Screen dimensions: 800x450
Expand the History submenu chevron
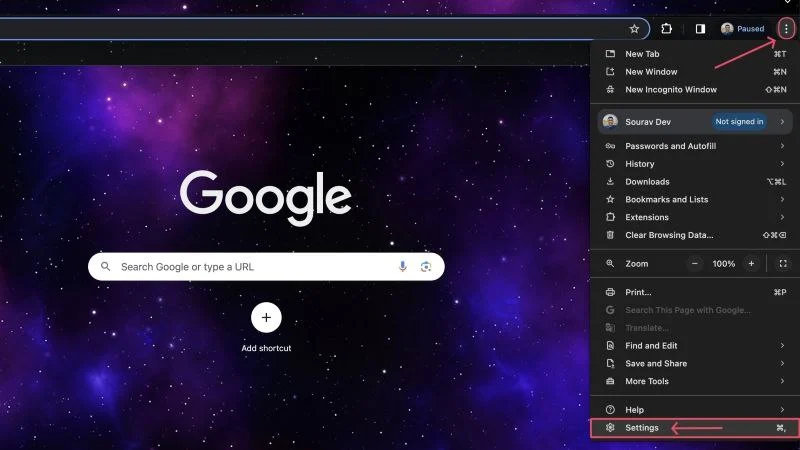782,164
